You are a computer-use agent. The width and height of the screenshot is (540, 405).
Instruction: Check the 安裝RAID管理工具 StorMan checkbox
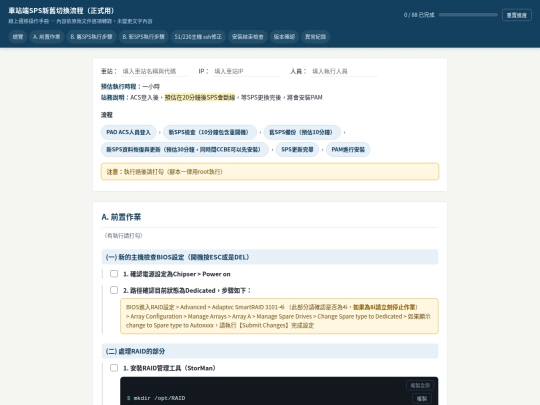[x=114, y=368]
